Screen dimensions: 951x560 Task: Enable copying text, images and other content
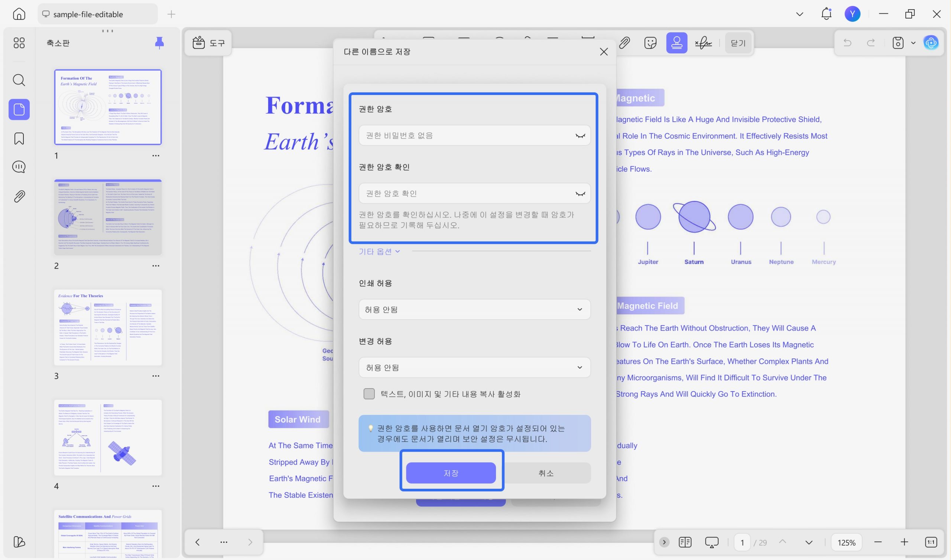369,394
